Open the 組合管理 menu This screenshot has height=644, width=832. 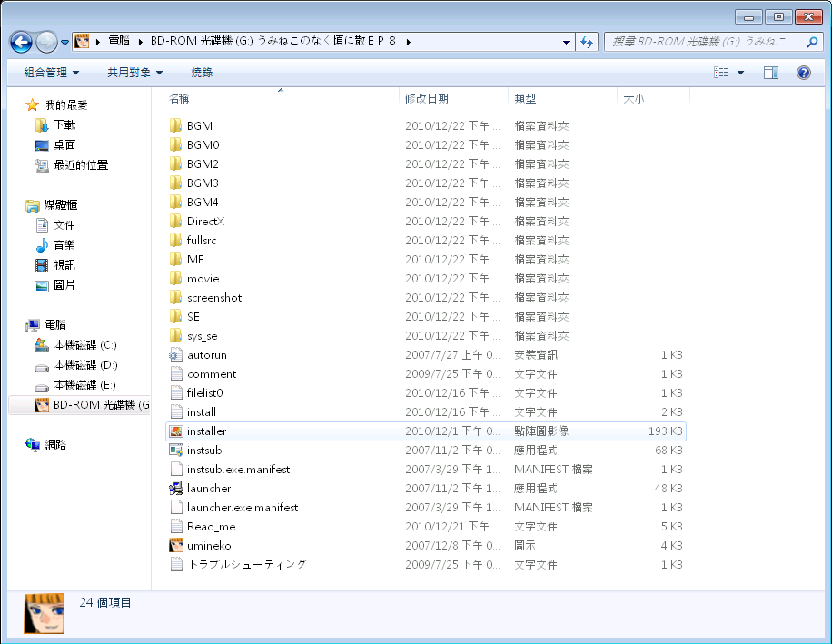(x=52, y=73)
